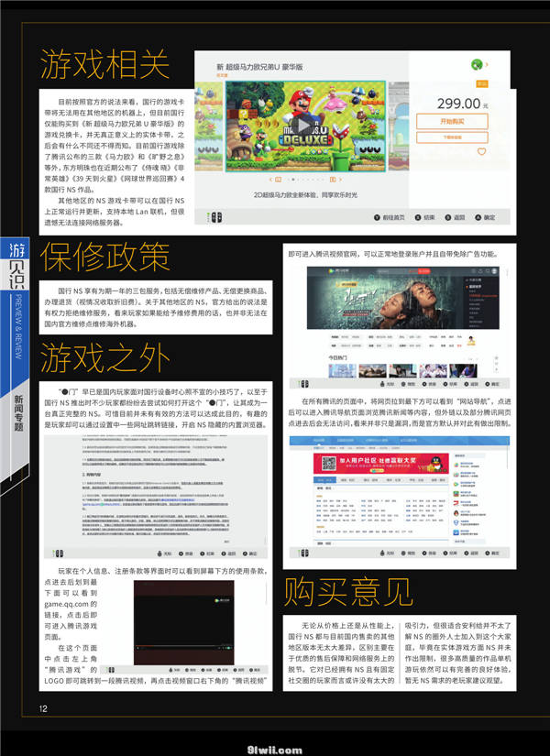The image size is (550, 756).
Task: Click the smaller orange button below 开始购买
Action: [x=452, y=137]
